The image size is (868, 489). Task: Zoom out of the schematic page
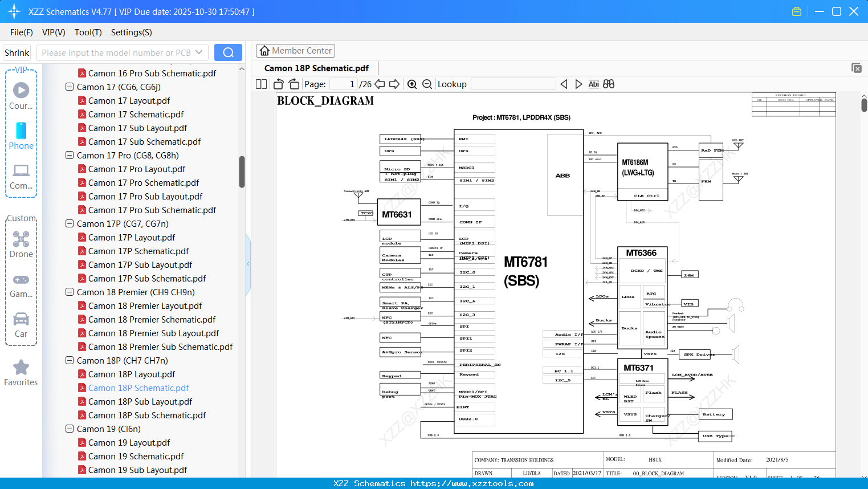point(426,84)
